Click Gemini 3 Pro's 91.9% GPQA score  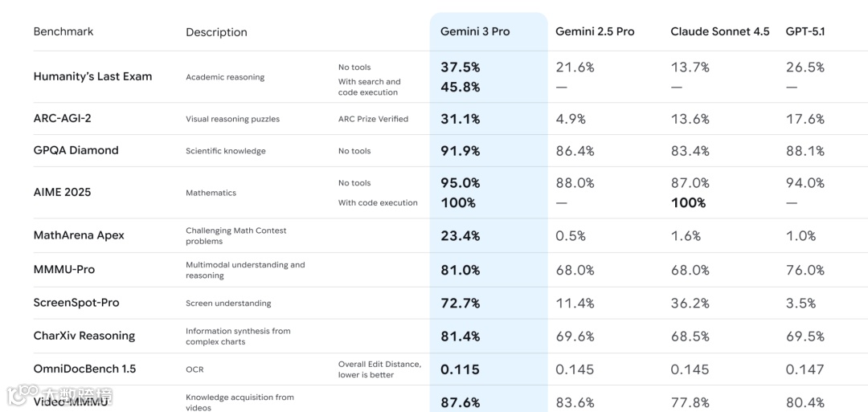point(461,150)
